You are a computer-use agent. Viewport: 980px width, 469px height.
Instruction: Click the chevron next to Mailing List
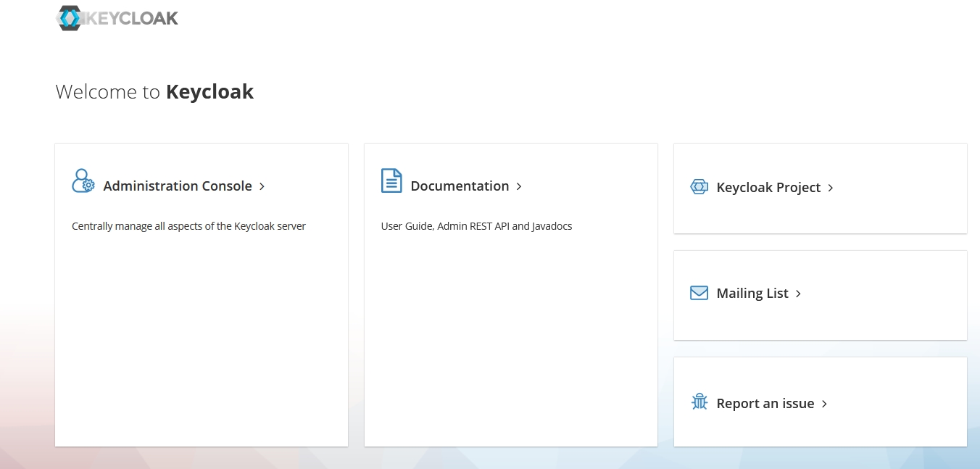pyautogui.click(x=798, y=294)
